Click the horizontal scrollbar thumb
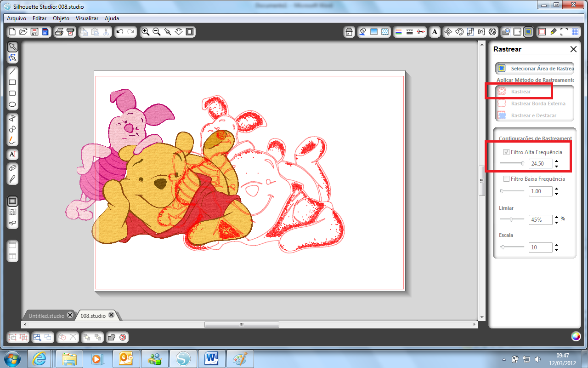This screenshot has height=368, width=588. click(x=242, y=325)
